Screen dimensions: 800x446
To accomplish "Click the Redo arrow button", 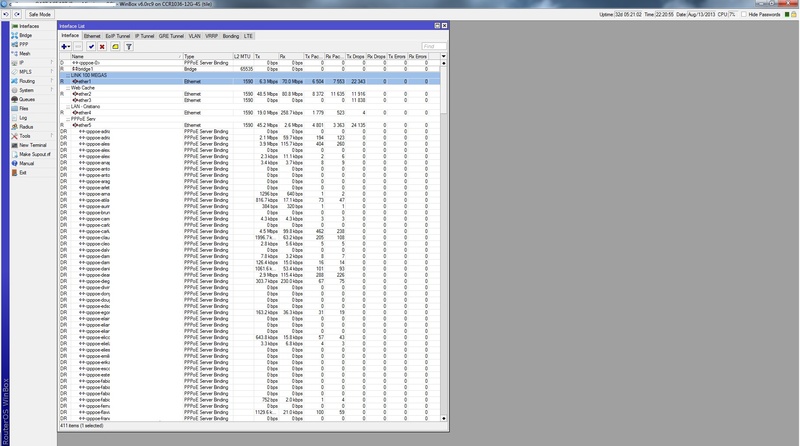I will pyautogui.click(x=17, y=14).
